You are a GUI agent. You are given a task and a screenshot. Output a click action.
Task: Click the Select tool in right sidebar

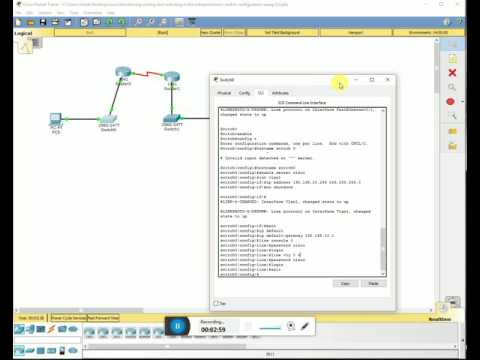[452, 45]
